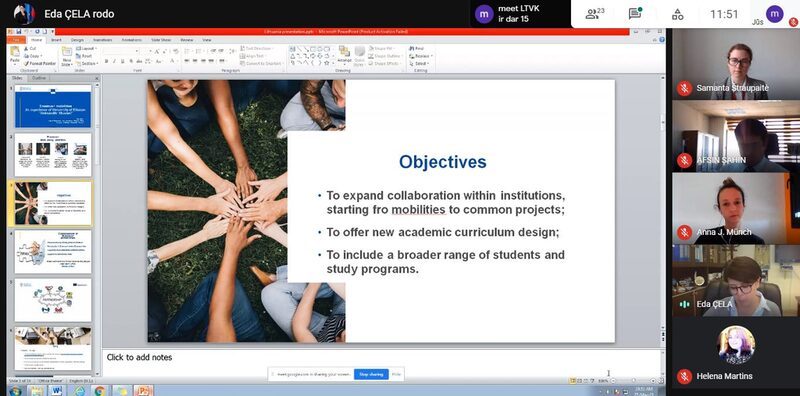
Task: Click Helena Martins' participant tile
Action: pyautogui.click(x=736, y=353)
